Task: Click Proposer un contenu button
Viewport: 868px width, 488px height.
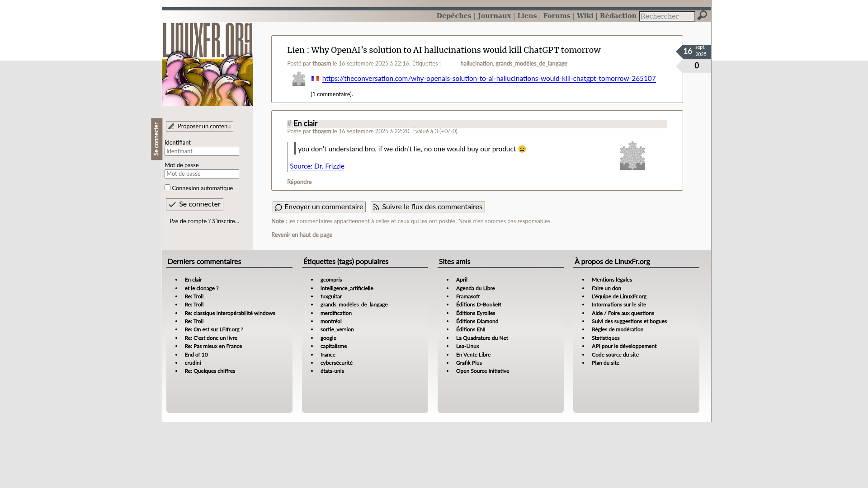Action: (199, 127)
